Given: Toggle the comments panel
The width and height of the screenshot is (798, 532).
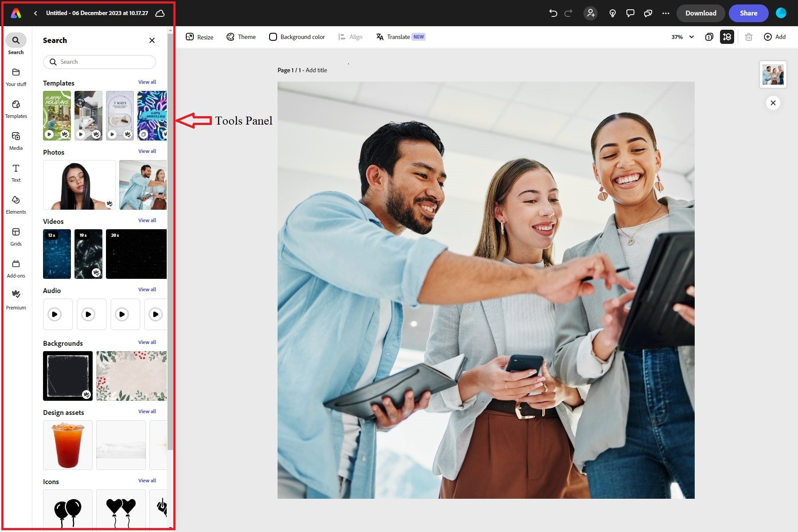Looking at the screenshot, I should click(630, 13).
